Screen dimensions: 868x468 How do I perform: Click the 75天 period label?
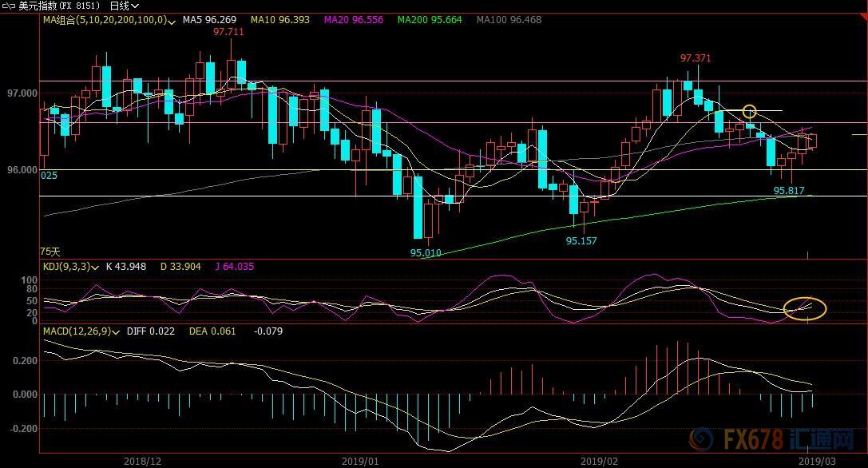pos(50,252)
